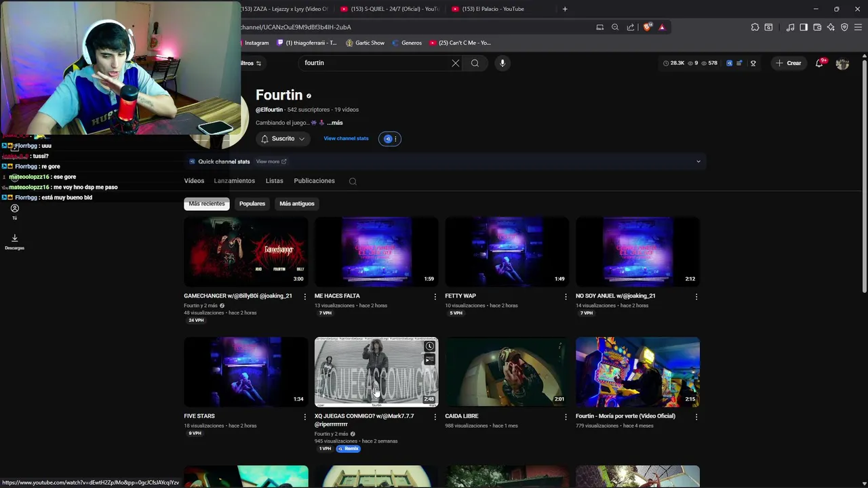Viewport: 868px width, 488px height.
Task: Open the browser hamburger menu
Action: pos(858,27)
